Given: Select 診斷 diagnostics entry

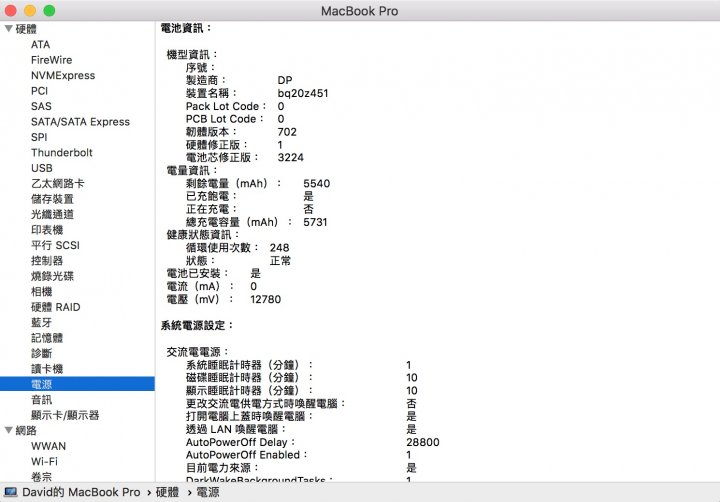Looking at the screenshot, I should coord(41,353).
